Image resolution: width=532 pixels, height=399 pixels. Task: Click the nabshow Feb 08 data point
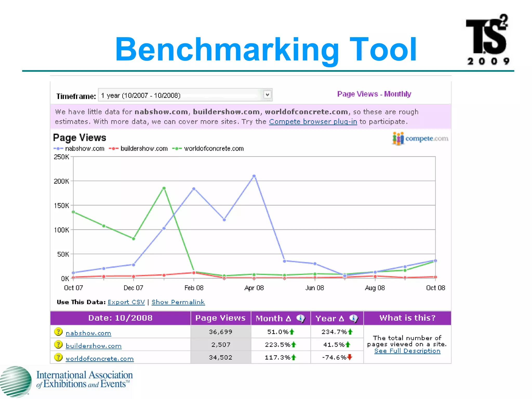click(x=194, y=189)
